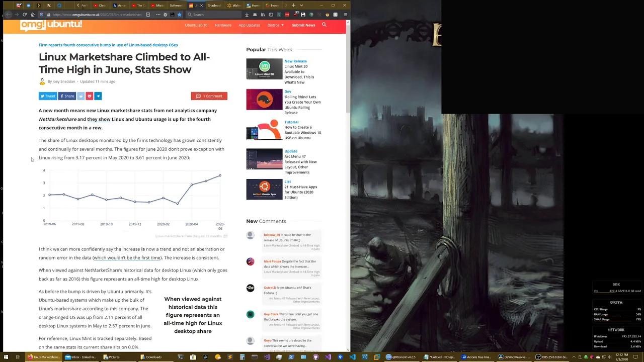The image size is (644, 362).
Task: Go to the Hardware section
Action: [223, 25]
